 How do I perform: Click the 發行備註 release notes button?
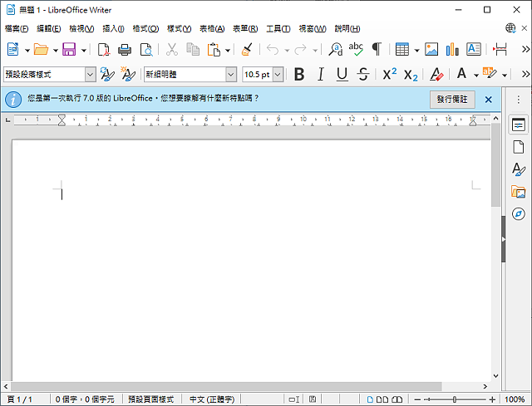point(452,100)
